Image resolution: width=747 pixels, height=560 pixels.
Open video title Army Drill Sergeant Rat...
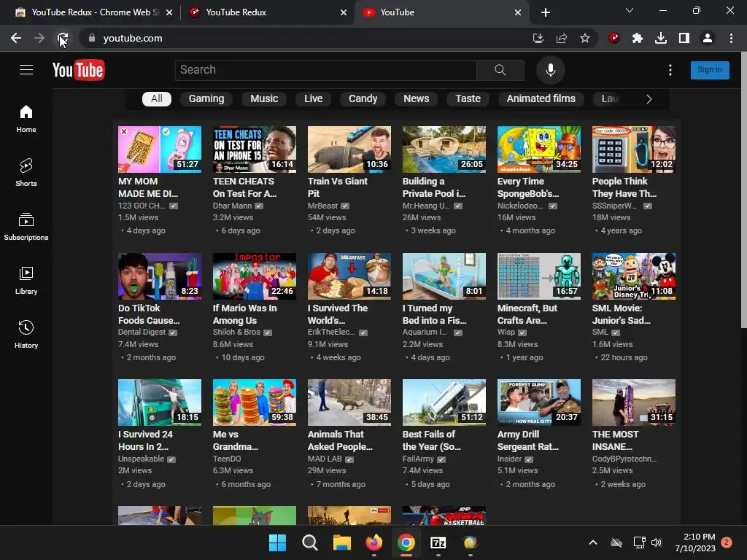(528, 440)
